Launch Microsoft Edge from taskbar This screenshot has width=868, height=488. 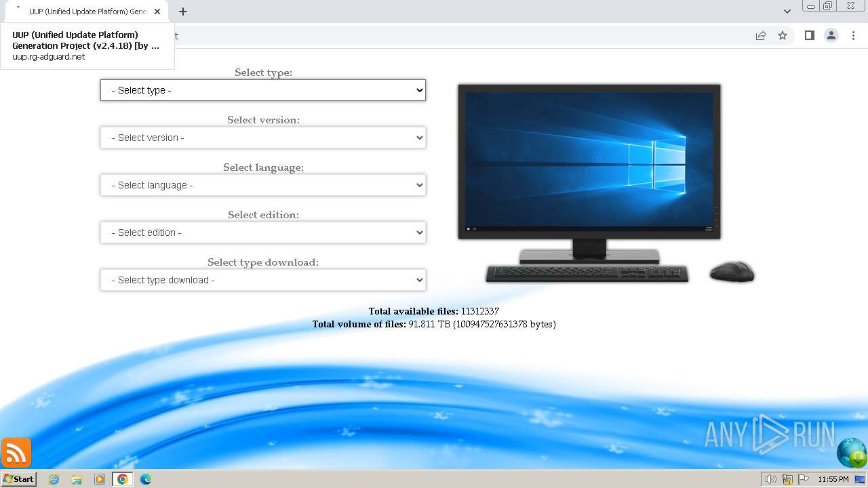click(146, 479)
